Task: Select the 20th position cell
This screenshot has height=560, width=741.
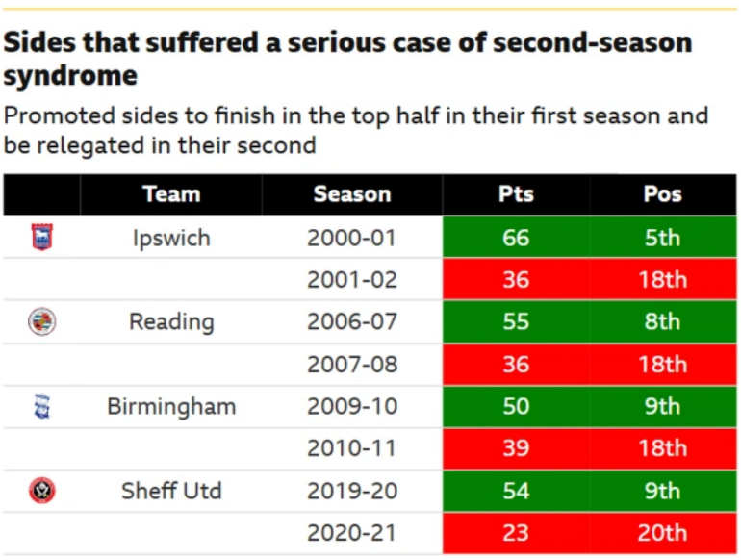Action: 662,533
